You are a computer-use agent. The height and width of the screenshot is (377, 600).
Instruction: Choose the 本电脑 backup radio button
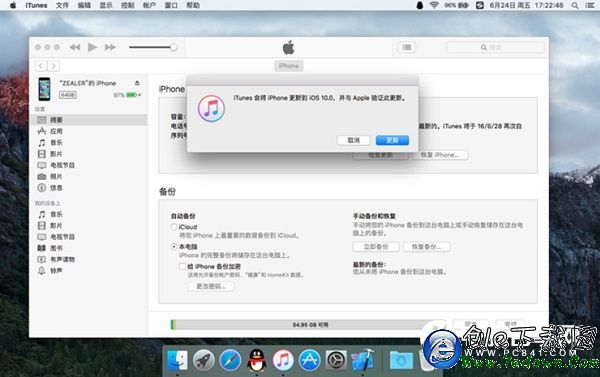coord(174,247)
